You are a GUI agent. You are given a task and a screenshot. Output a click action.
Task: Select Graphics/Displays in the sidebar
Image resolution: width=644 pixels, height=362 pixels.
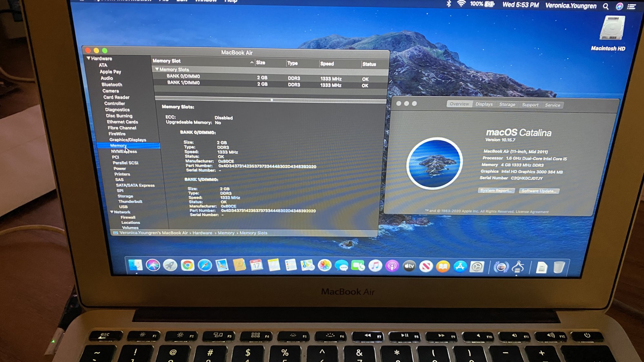[128, 140]
